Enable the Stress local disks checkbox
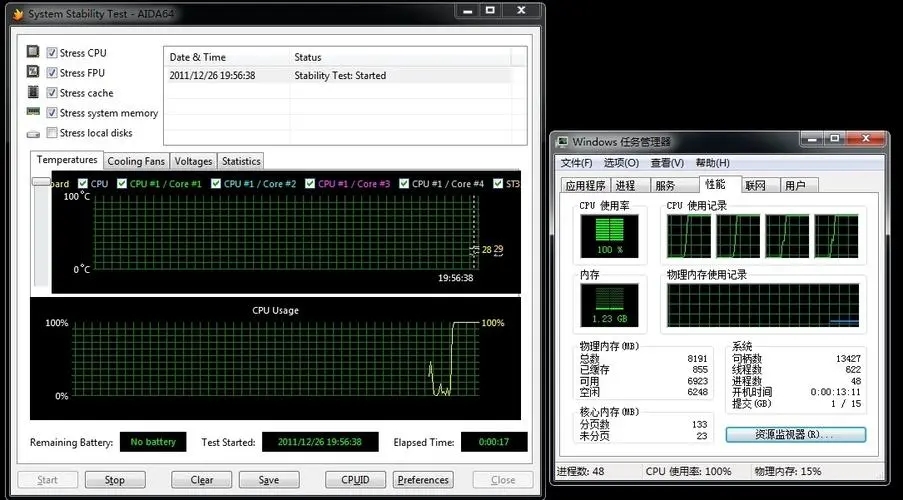Screen dimensions: 903x500 point(52,133)
